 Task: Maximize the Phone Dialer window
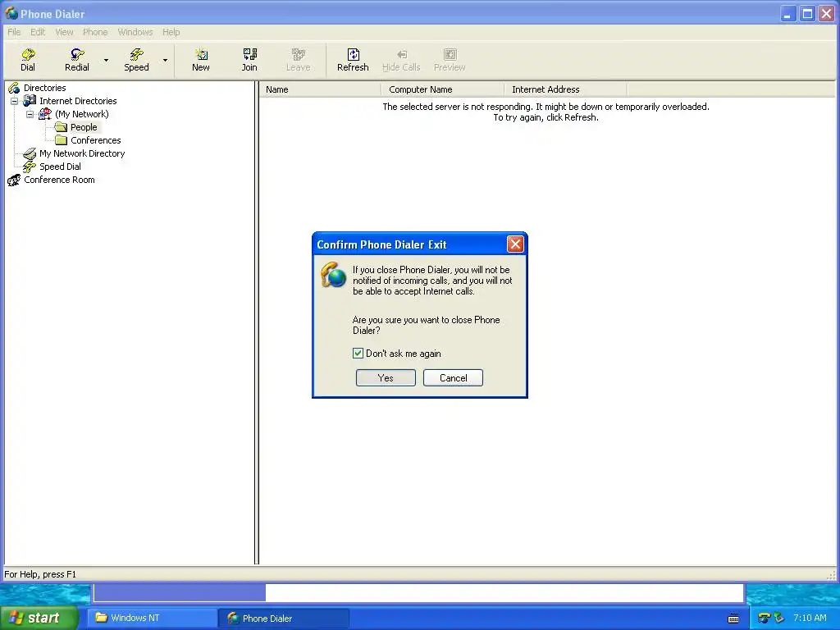point(807,14)
